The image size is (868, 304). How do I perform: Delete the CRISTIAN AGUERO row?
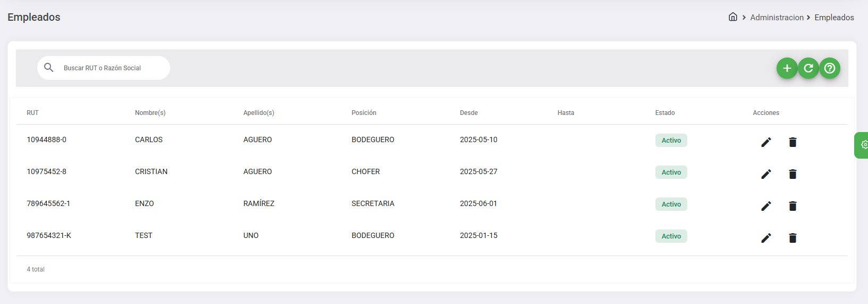click(x=793, y=174)
